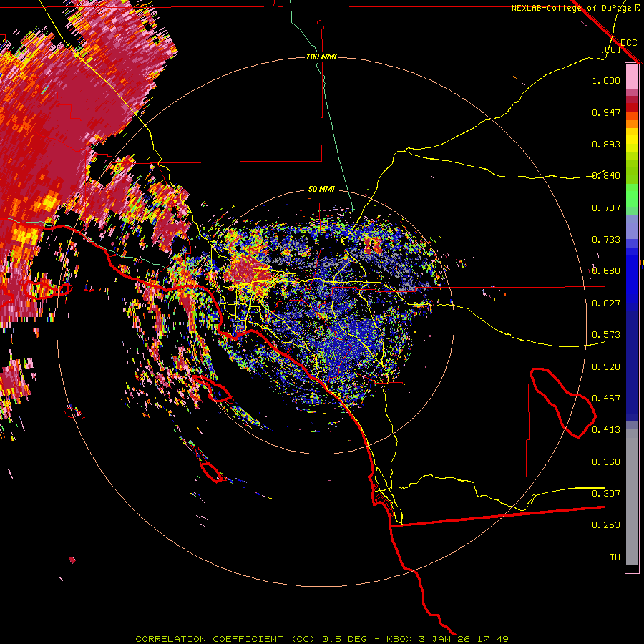The width and height of the screenshot is (644, 644).
Task: Select the 0.253 scale value
Action: tap(606, 525)
